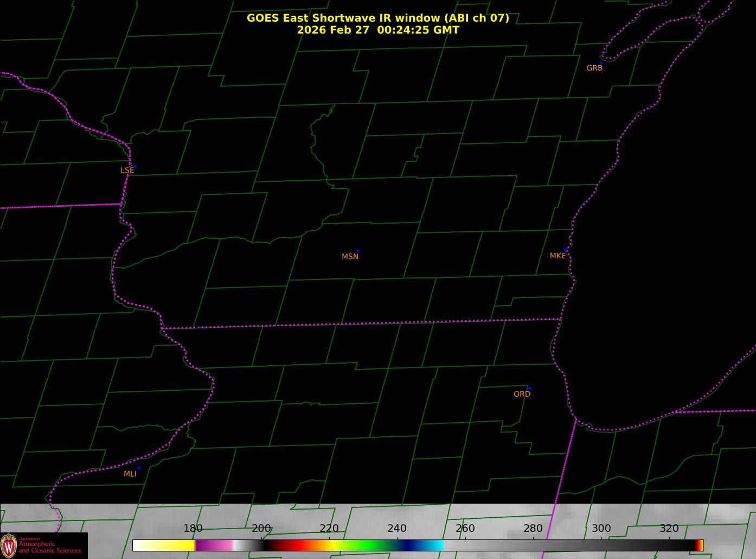Viewport: 756px width, 559px height.
Task: Select the LSE station label
Action: tap(127, 170)
